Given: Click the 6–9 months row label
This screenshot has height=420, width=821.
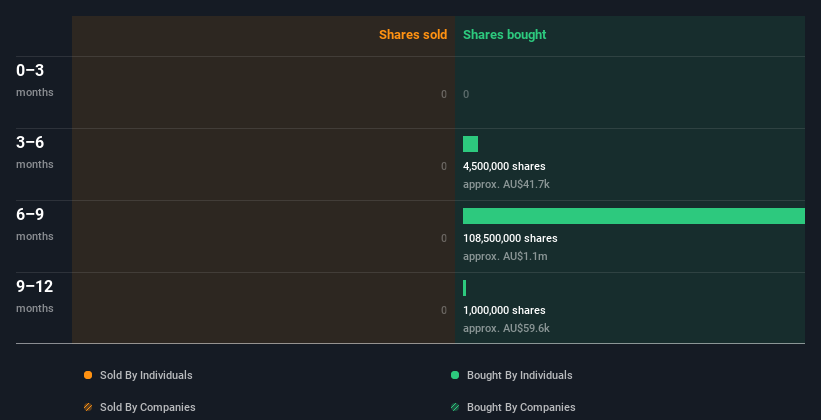Looking at the screenshot, I should click(x=35, y=224).
